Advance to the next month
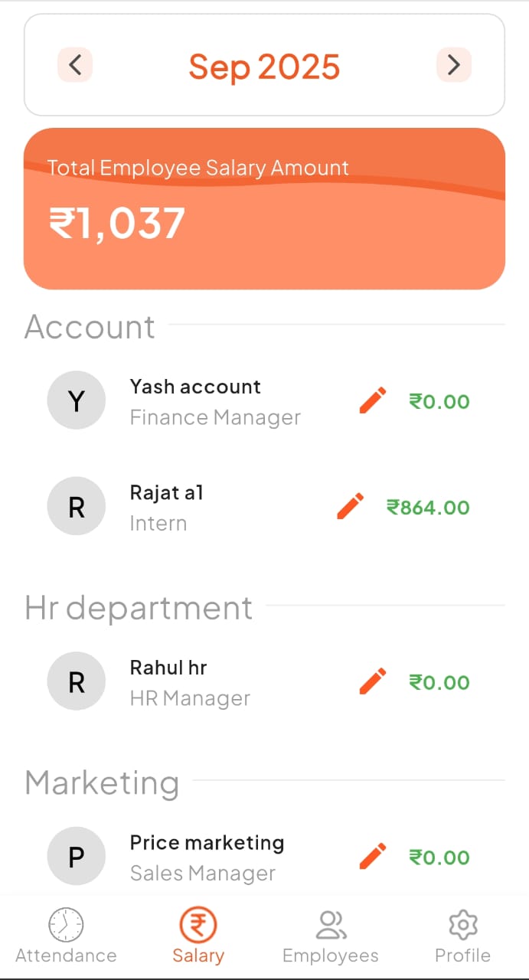529x980 pixels. pos(453,65)
